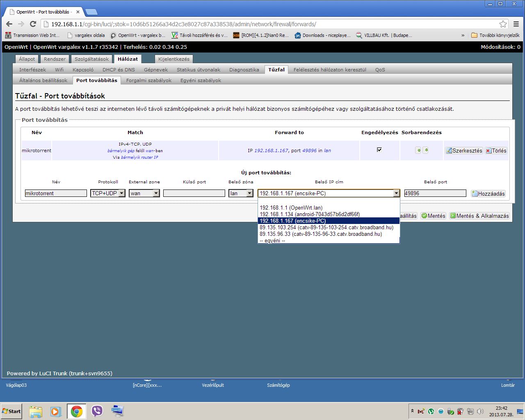Open OpenWrt - vargalex b... bookmark
Image resolution: width=525 pixels, height=420 pixels.
click(138, 35)
